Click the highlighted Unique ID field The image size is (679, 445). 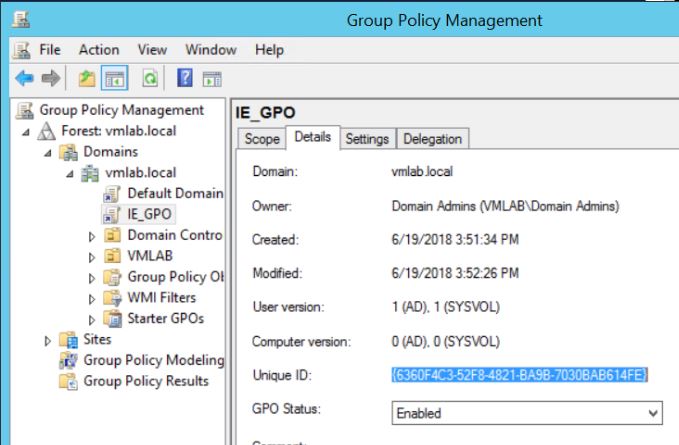point(520,374)
